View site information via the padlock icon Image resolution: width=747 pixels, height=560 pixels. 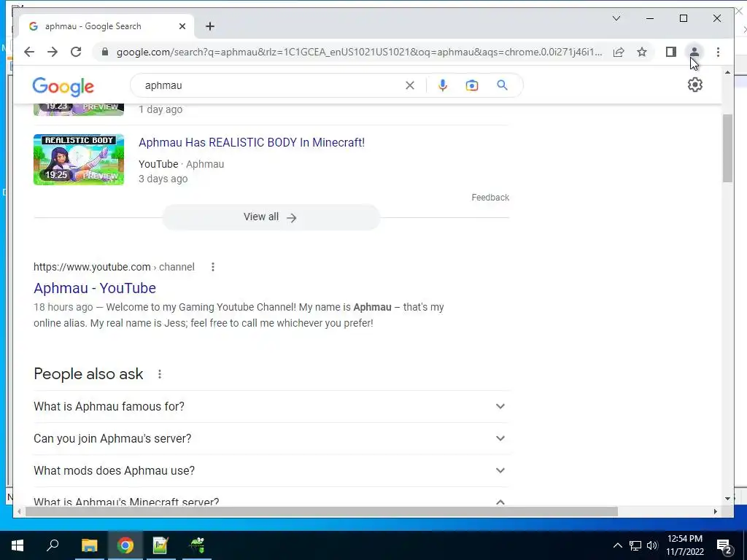point(105,52)
